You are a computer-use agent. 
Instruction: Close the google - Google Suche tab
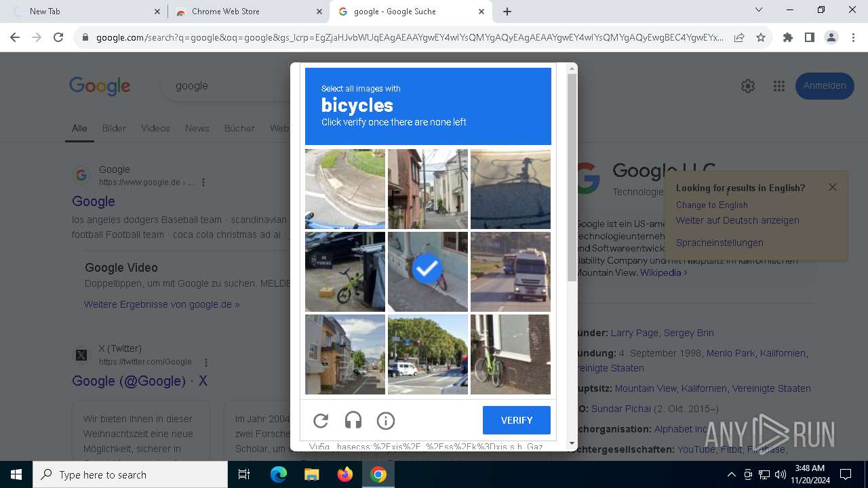click(x=481, y=12)
